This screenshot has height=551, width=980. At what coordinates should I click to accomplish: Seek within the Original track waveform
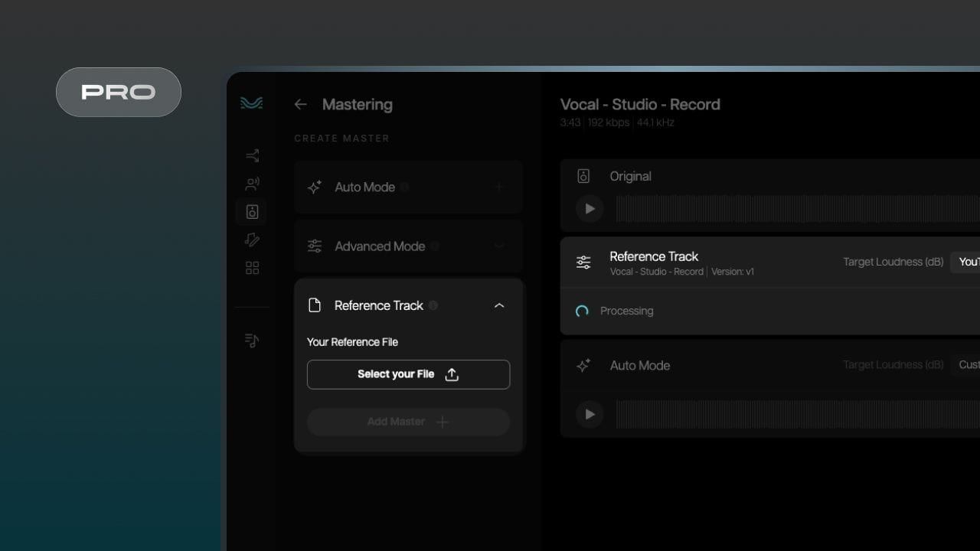pos(796,208)
